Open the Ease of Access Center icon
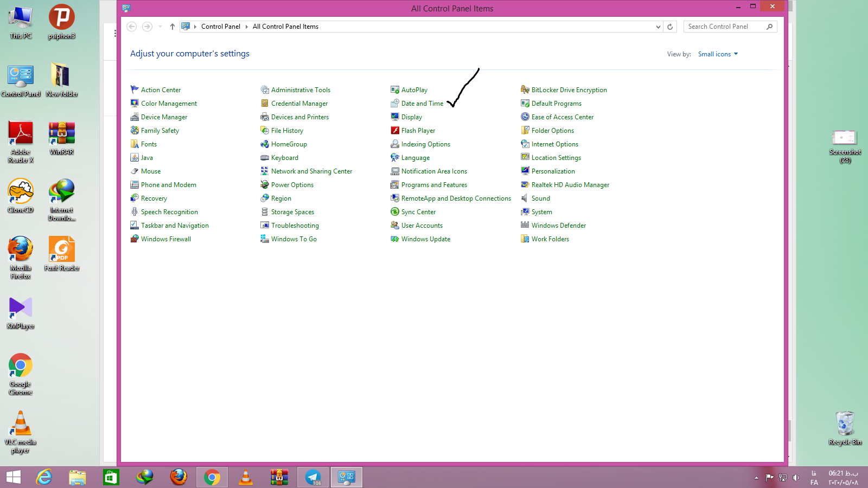The height and width of the screenshot is (488, 868). pyautogui.click(x=525, y=117)
